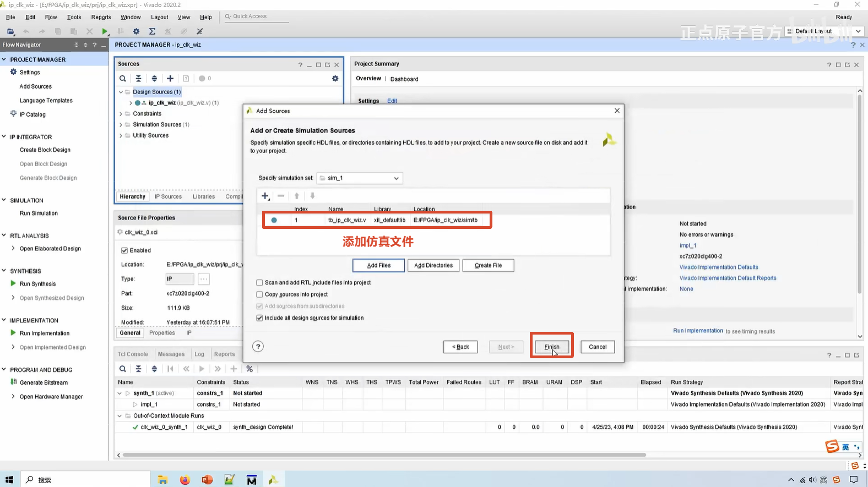Click the Add Directories button
The height and width of the screenshot is (487, 868).
pyautogui.click(x=433, y=265)
